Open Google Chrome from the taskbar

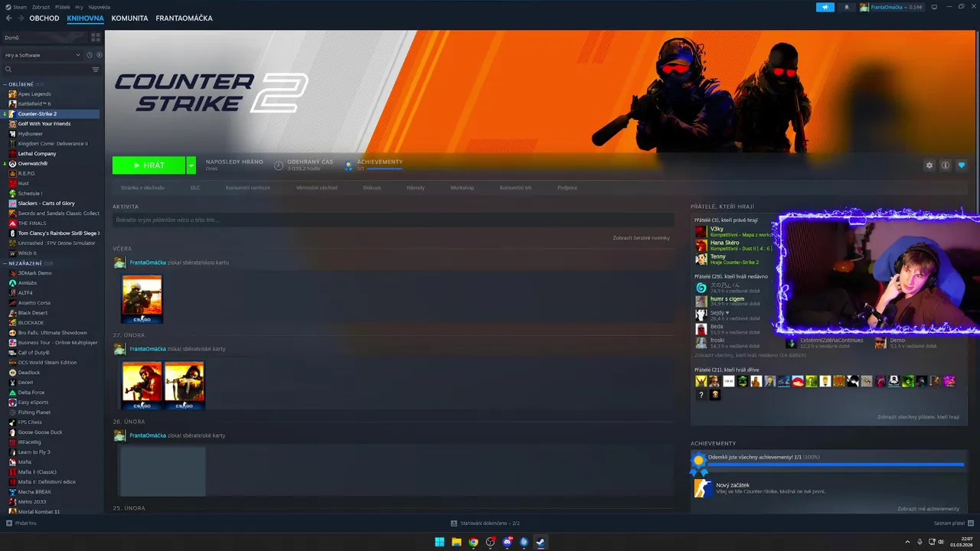pyautogui.click(x=473, y=542)
